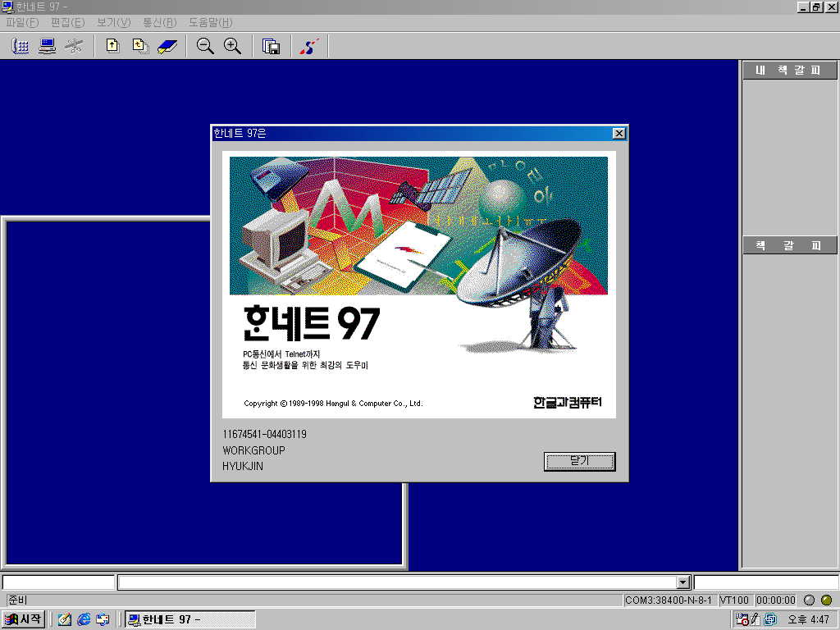Click the multi-page file transfer icon
This screenshot has height=630, width=840.
coord(140,46)
